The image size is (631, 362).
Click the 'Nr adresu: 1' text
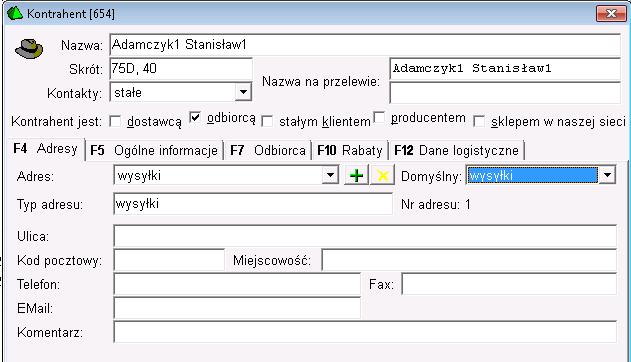pyautogui.click(x=435, y=204)
